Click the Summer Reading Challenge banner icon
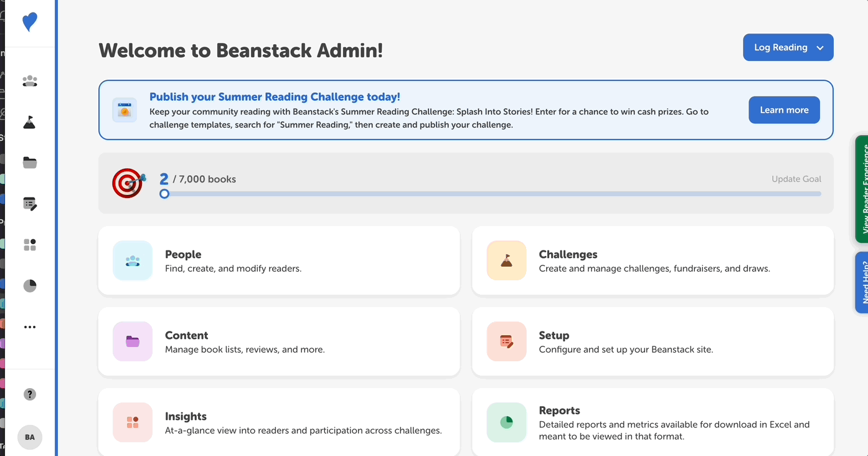 click(x=124, y=110)
